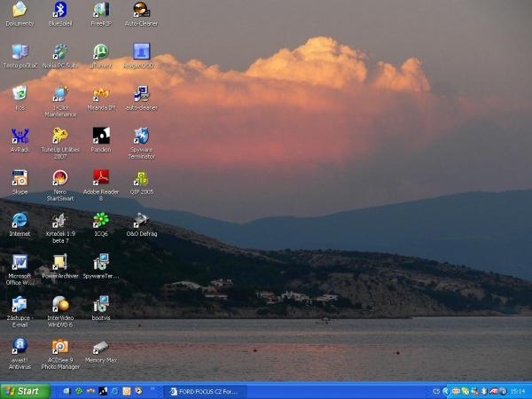This screenshot has width=532, height=399.
Task: Select the avast! Antivirus desktop icon
Action: click(x=20, y=346)
